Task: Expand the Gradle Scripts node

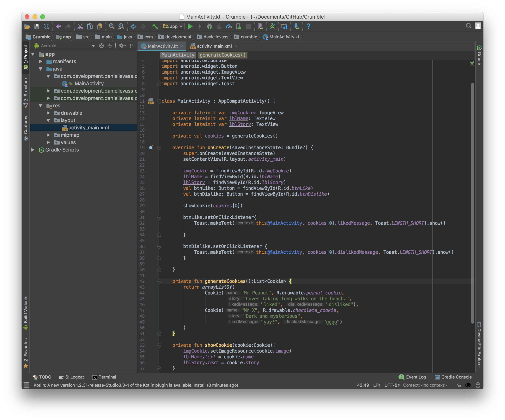Action: pyautogui.click(x=33, y=150)
